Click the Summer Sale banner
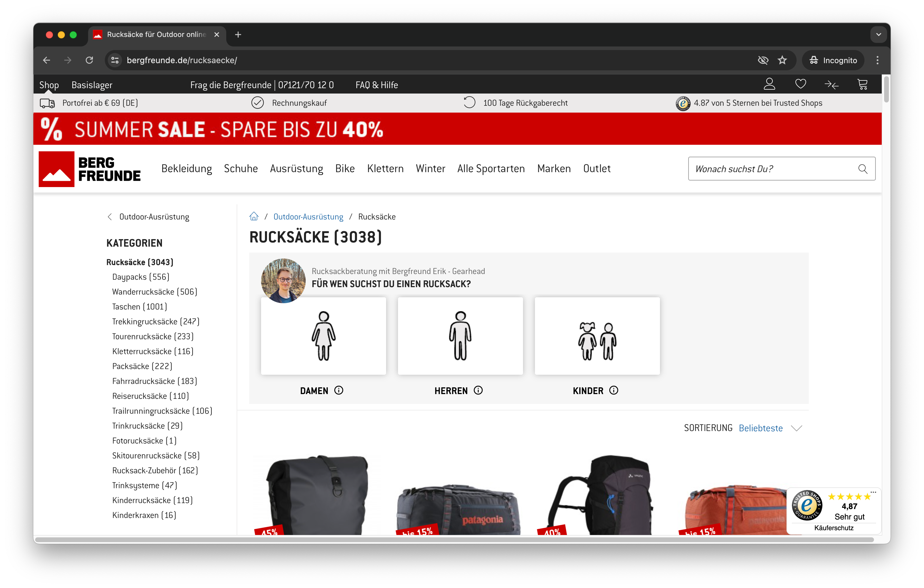 [x=458, y=129]
